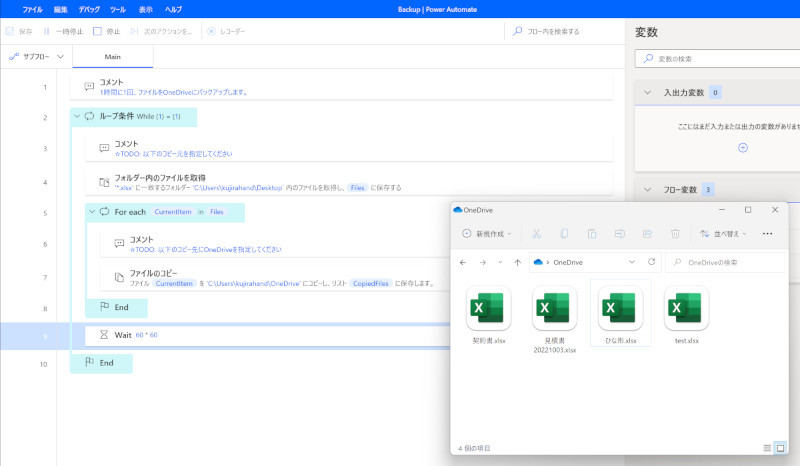Open recent locations chevron in OneDrive
Viewport: 800px width, 466px height.
(x=500, y=262)
